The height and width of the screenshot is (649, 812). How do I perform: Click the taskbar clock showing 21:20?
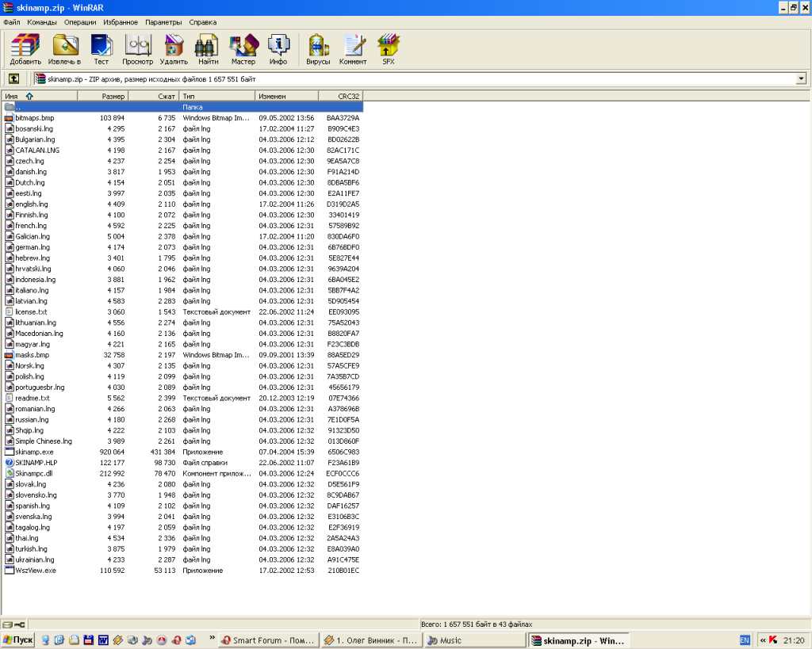(x=794, y=640)
